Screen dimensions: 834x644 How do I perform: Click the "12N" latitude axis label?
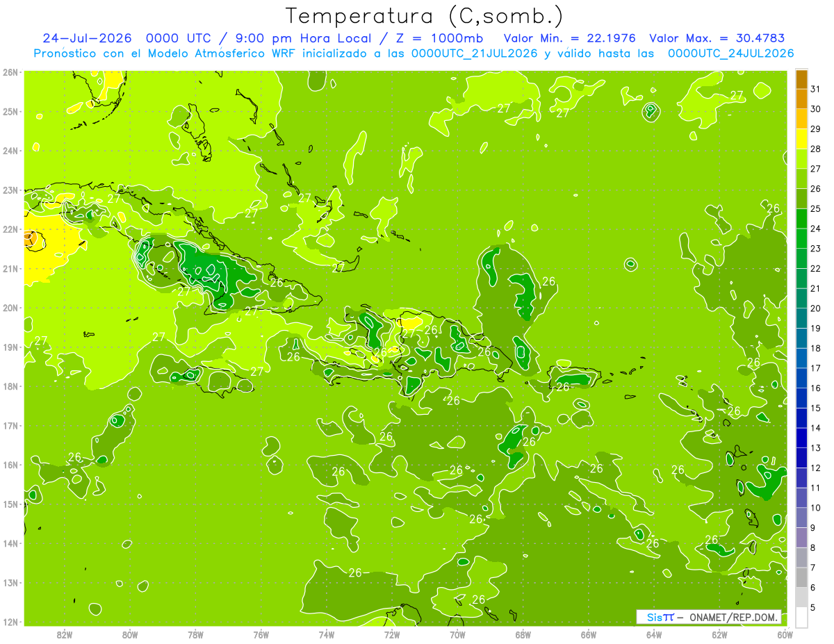tap(10, 622)
